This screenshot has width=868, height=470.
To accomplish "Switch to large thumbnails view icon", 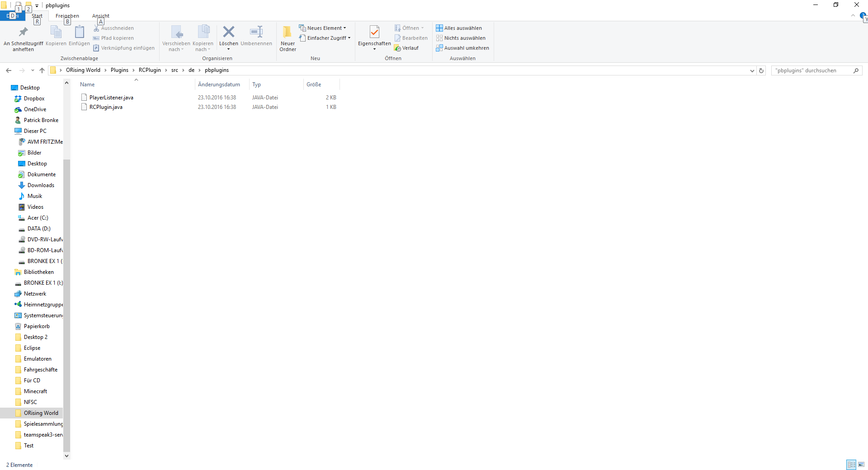I will coord(861,465).
